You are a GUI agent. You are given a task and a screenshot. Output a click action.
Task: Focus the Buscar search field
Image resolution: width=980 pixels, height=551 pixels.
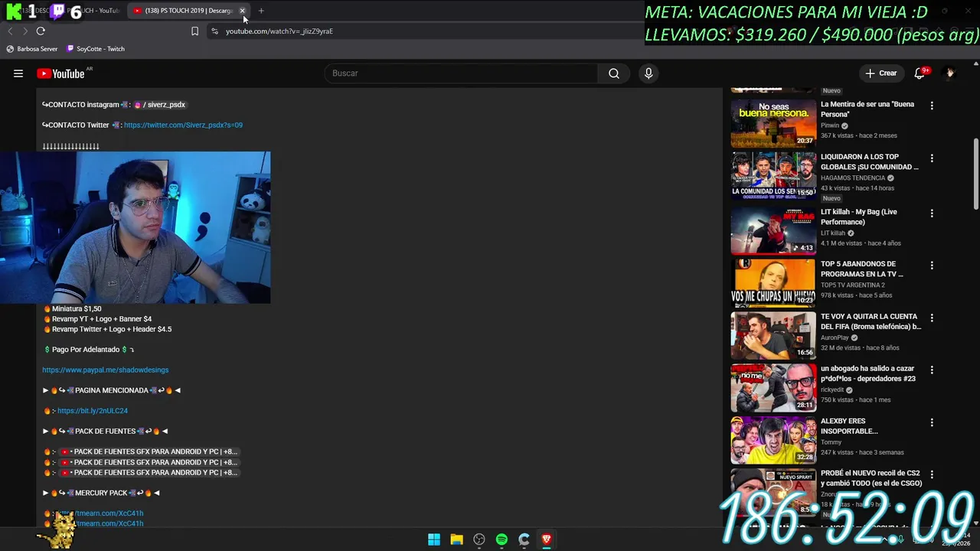[x=462, y=73]
